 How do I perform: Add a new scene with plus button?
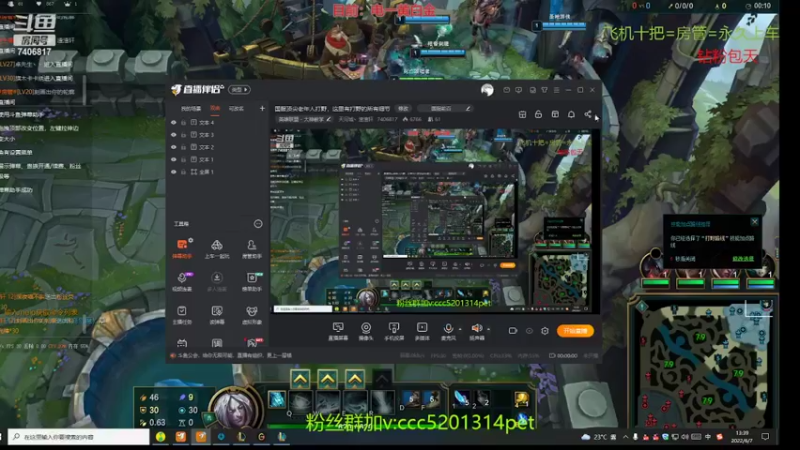tap(262, 108)
